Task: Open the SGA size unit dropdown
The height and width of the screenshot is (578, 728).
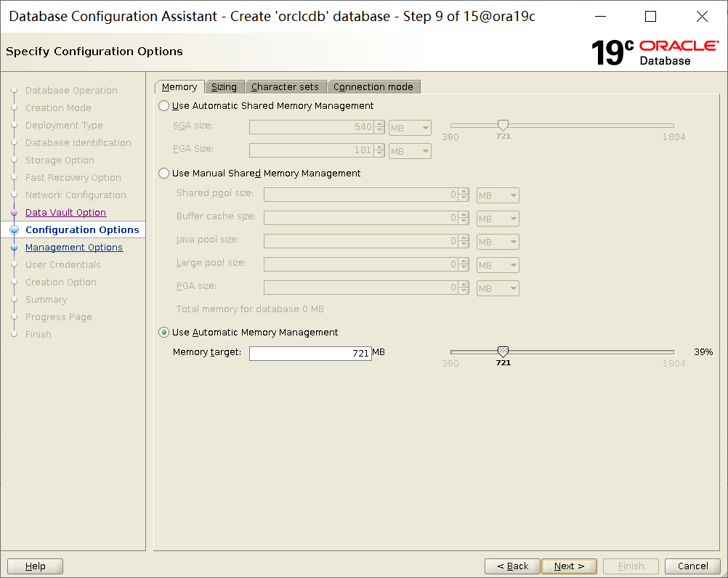Action: 410,128
